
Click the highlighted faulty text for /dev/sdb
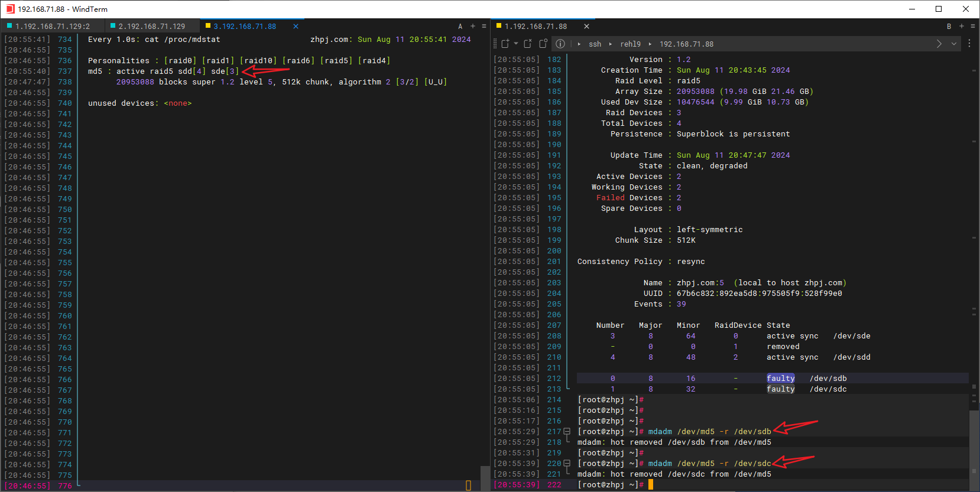tap(780, 379)
